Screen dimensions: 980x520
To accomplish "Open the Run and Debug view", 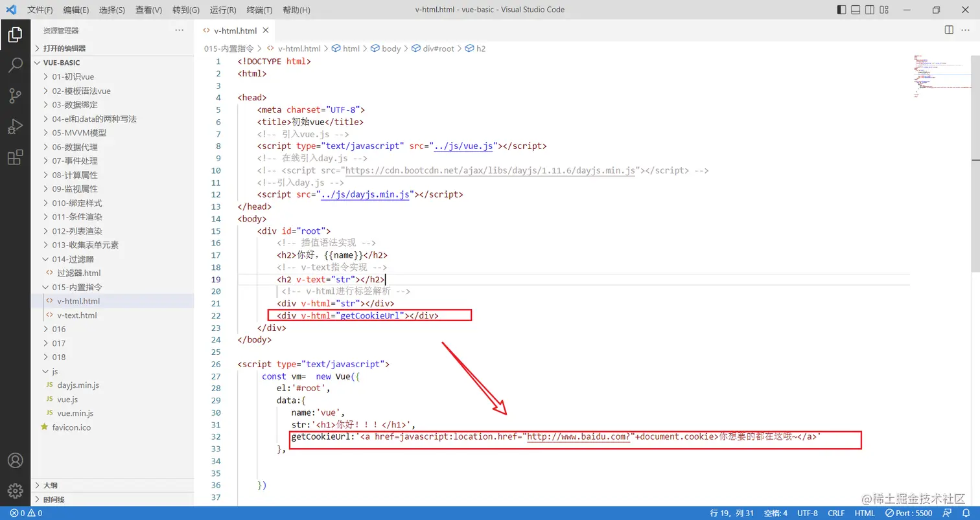I will (15, 126).
